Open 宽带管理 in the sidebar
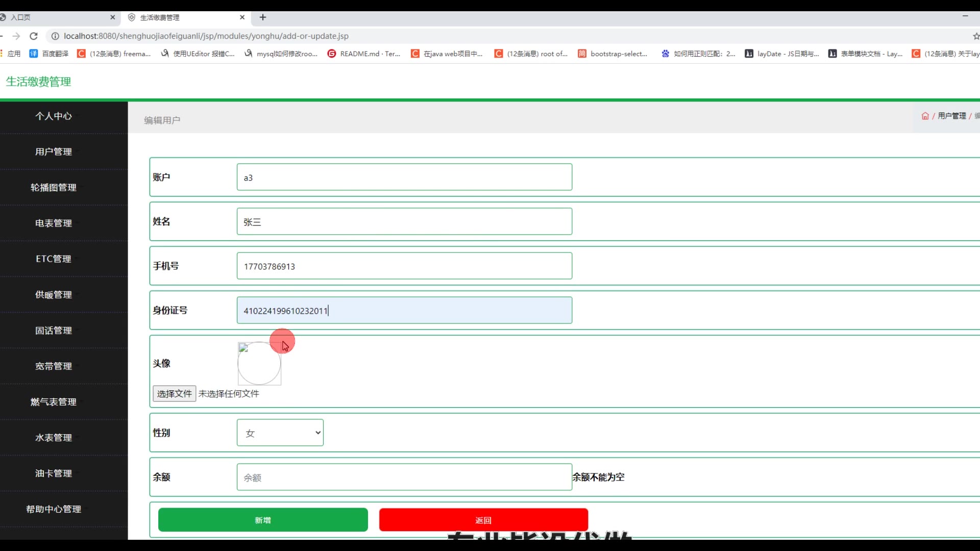Image resolution: width=980 pixels, height=551 pixels. click(x=54, y=366)
